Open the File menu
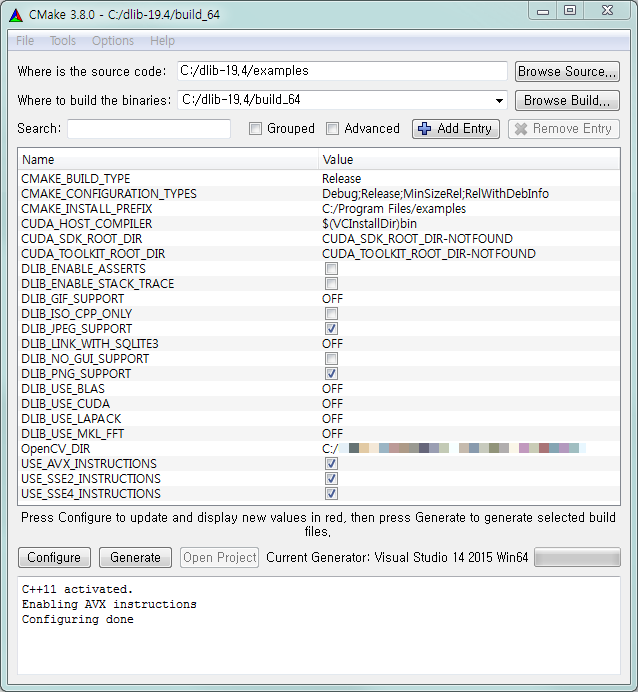This screenshot has height=692, width=638. click(x=25, y=41)
